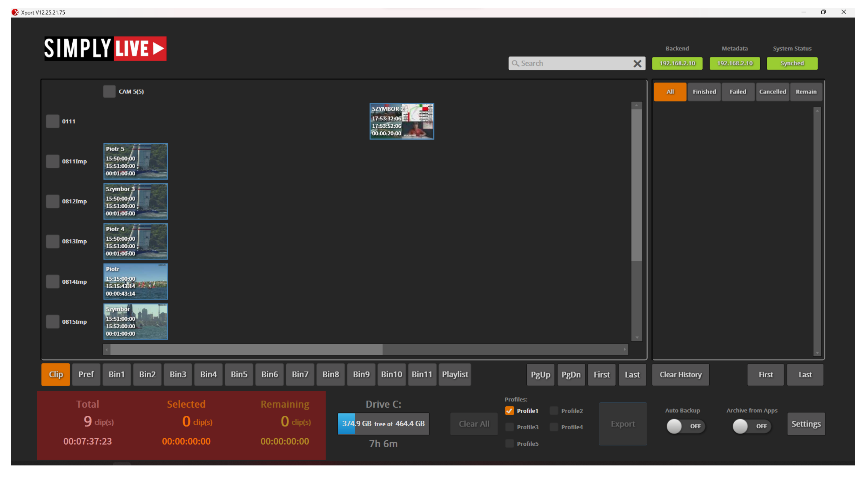Select the 0813Imp row checkbox
The height and width of the screenshot is (488, 868).
[x=52, y=242]
